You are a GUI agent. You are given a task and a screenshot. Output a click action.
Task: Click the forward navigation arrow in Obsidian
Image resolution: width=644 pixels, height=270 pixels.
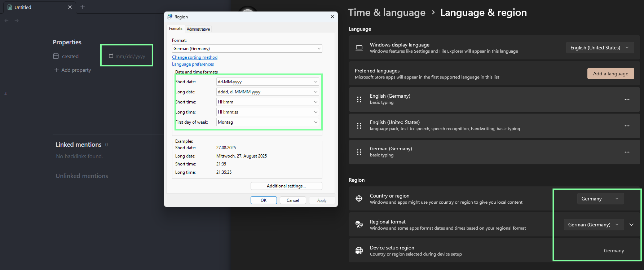tap(17, 21)
